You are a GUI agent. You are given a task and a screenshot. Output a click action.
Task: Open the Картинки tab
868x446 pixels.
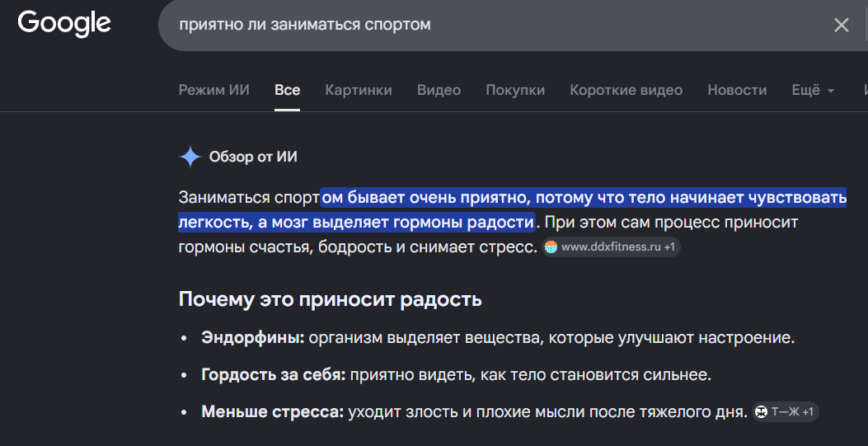pyautogui.click(x=358, y=90)
